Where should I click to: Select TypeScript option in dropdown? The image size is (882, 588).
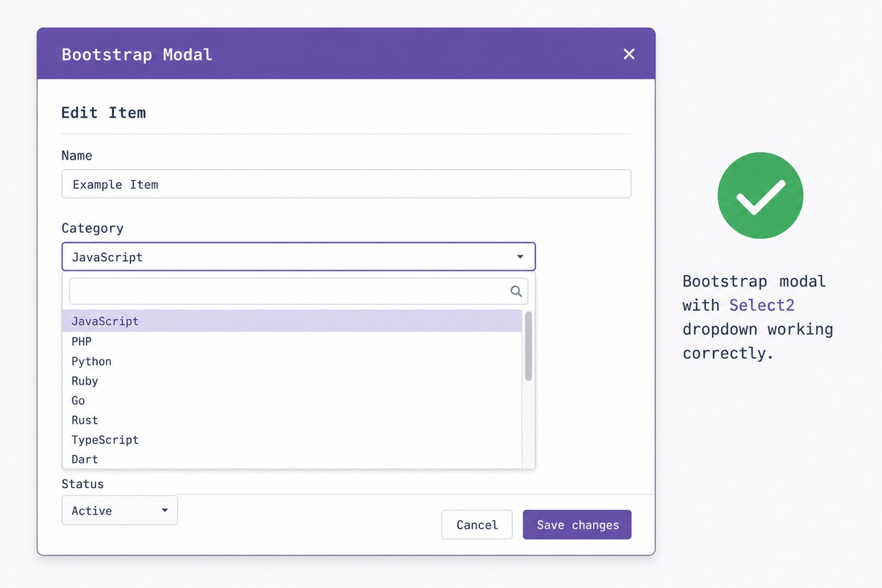pos(293,440)
